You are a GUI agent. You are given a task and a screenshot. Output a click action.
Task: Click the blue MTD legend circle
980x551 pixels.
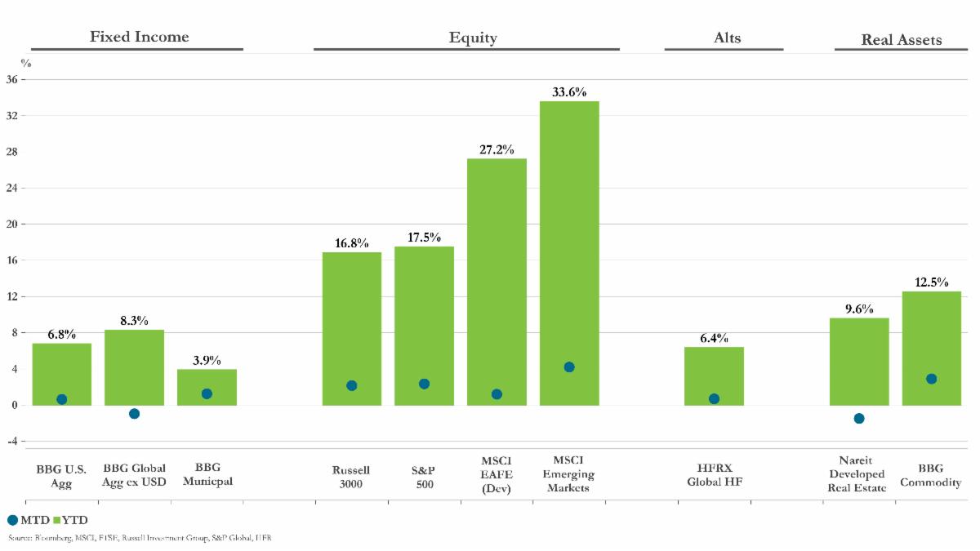(x=12, y=520)
